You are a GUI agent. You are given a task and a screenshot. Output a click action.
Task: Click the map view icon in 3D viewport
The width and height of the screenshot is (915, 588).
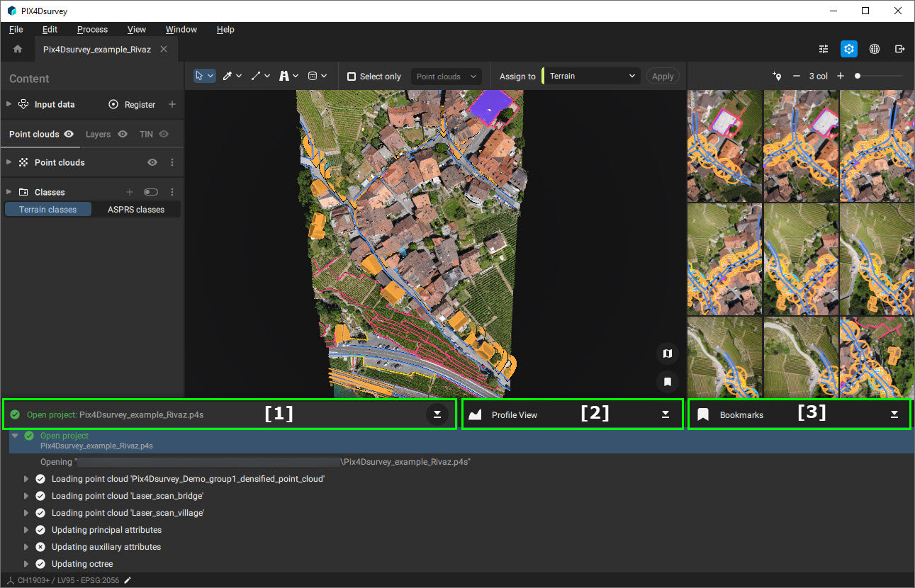point(667,353)
